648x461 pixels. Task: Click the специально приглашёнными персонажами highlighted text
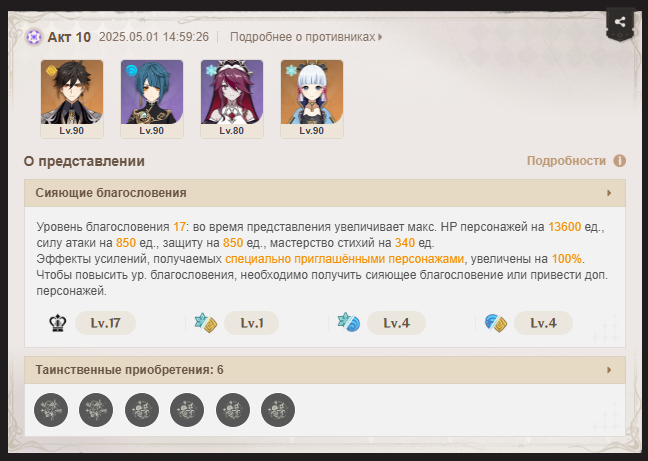click(x=344, y=259)
